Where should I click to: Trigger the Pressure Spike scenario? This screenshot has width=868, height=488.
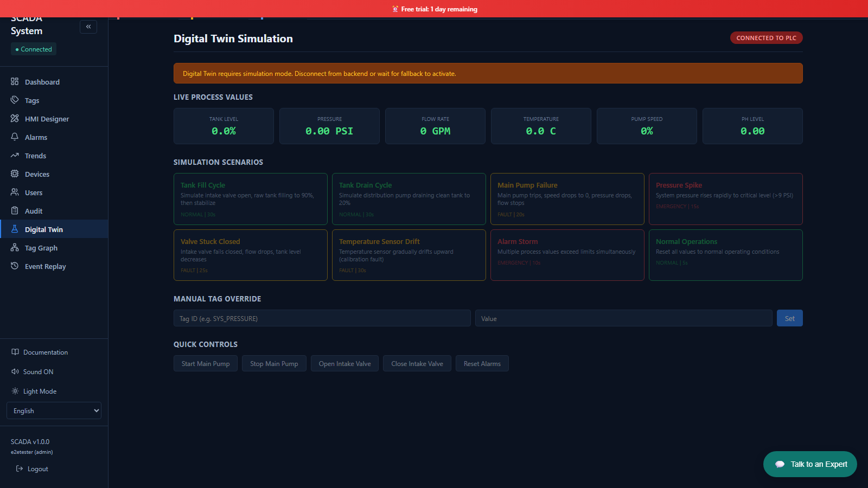click(726, 199)
